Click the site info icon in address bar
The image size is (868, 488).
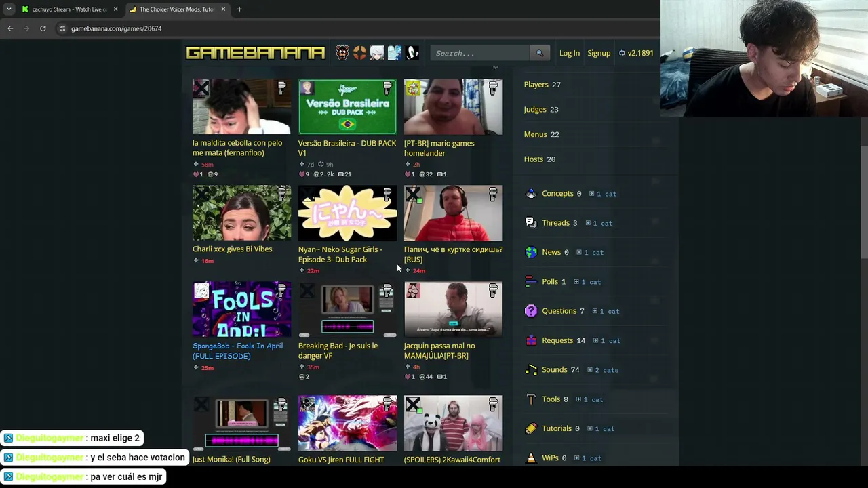pyautogui.click(x=62, y=28)
